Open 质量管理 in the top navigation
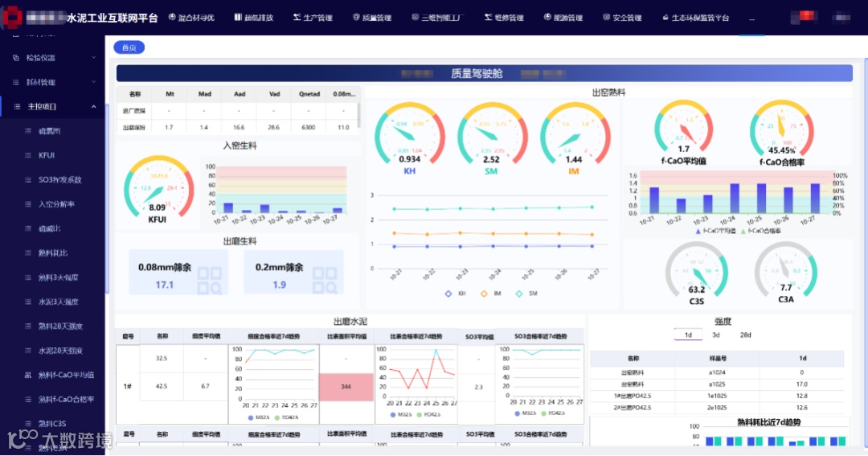 (373, 18)
